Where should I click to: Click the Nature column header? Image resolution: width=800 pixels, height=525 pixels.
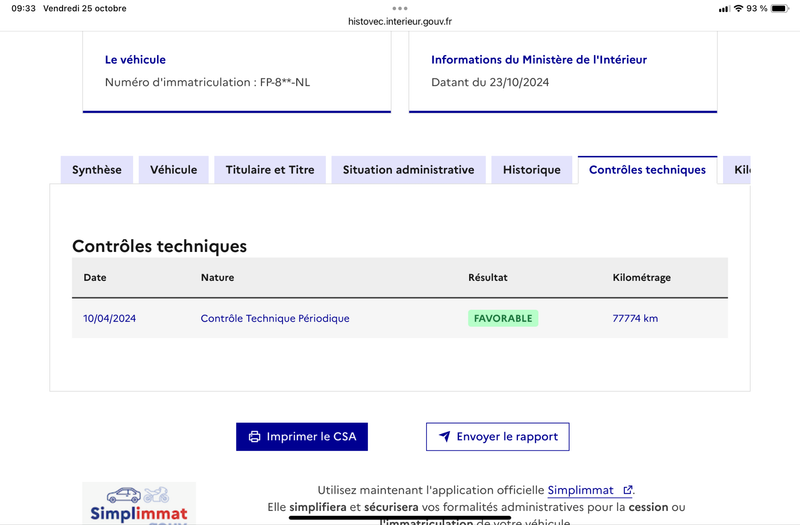pos(217,278)
